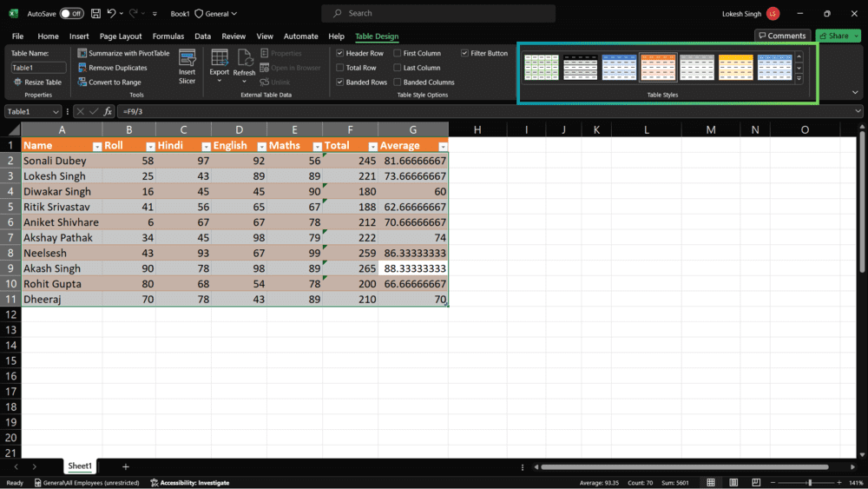
Task: Click the Table Name input field
Action: coord(39,68)
